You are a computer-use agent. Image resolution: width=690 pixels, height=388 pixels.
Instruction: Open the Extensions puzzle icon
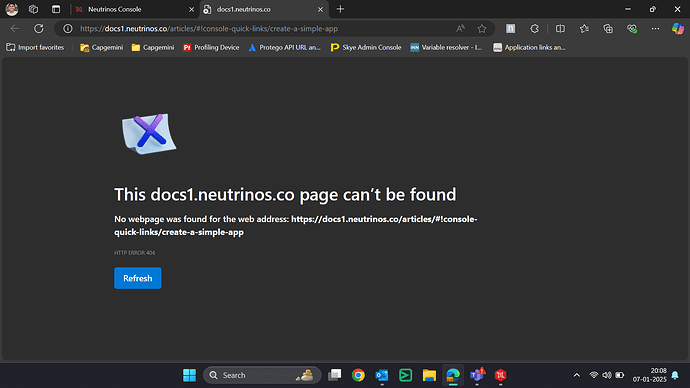point(534,29)
